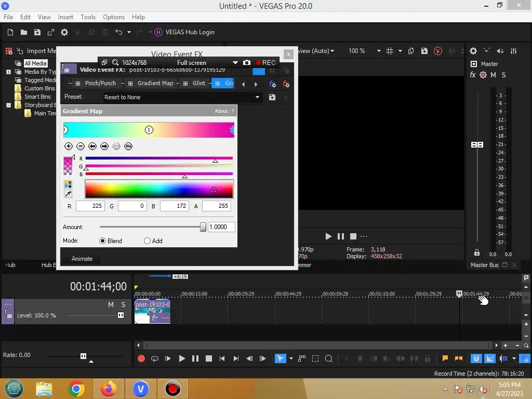Open the Tools menu
This screenshot has height=399, width=532.
pyautogui.click(x=88, y=17)
